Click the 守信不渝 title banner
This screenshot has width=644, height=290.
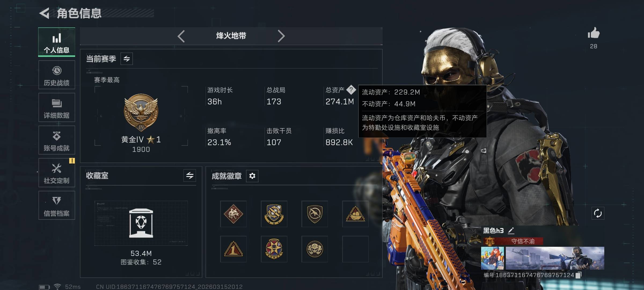pyautogui.click(x=513, y=241)
